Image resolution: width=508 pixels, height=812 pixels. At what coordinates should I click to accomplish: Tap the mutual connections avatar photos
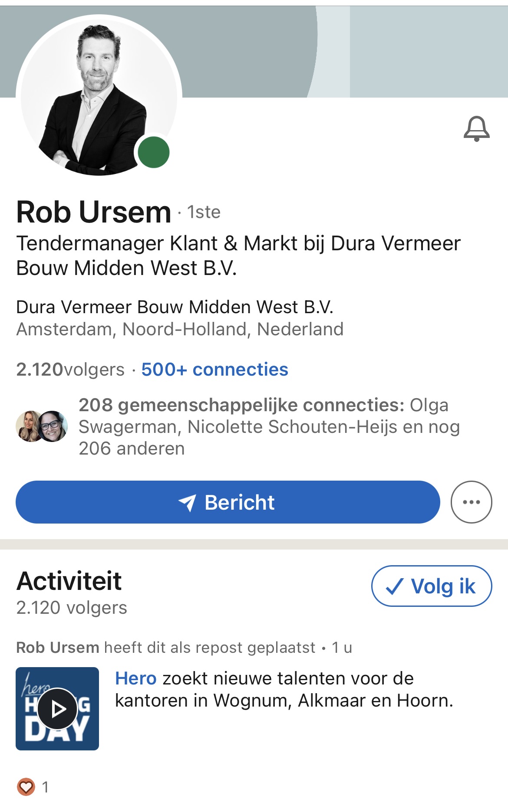pyautogui.click(x=42, y=426)
